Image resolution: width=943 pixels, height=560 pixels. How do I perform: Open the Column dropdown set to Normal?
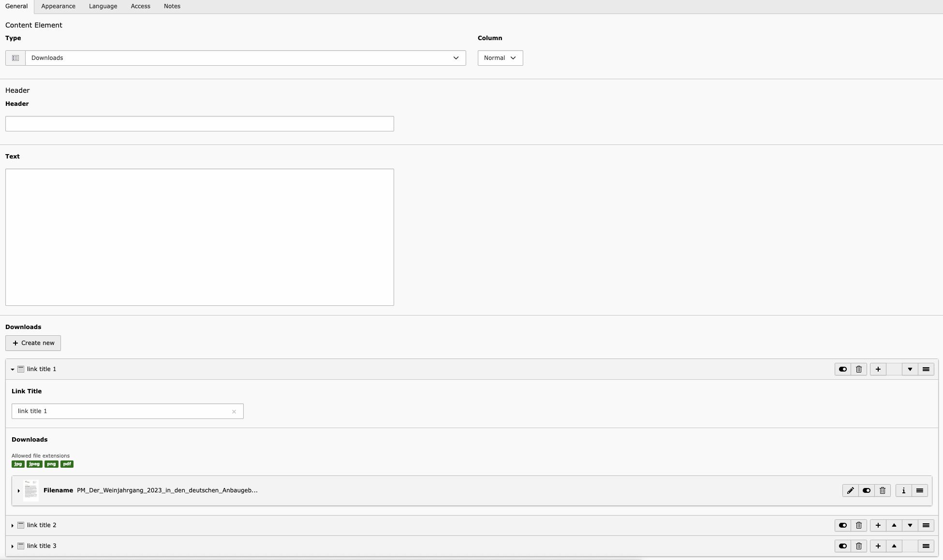tap(500, 58)
